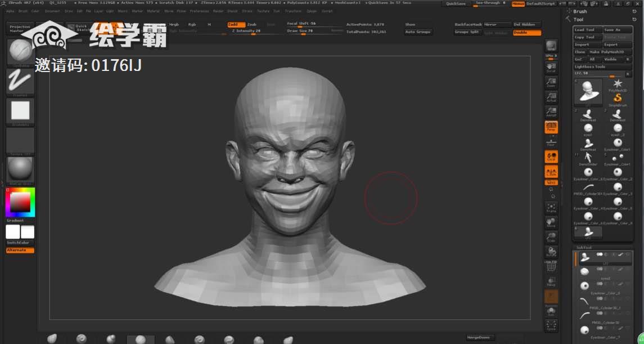This screenshot has height=344, width=644.
Task: Open the stroke type thumbnail
Action: coord(20,82)
